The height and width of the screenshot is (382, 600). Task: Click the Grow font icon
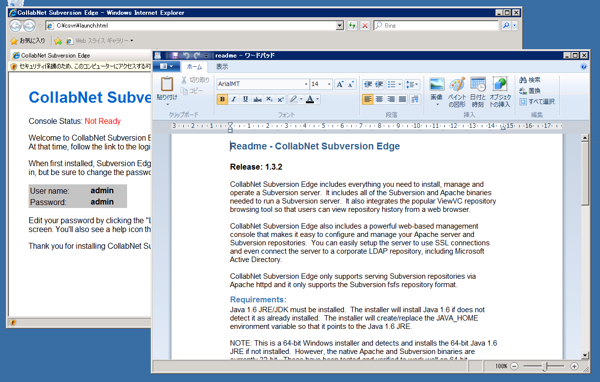tap(340, 84)
